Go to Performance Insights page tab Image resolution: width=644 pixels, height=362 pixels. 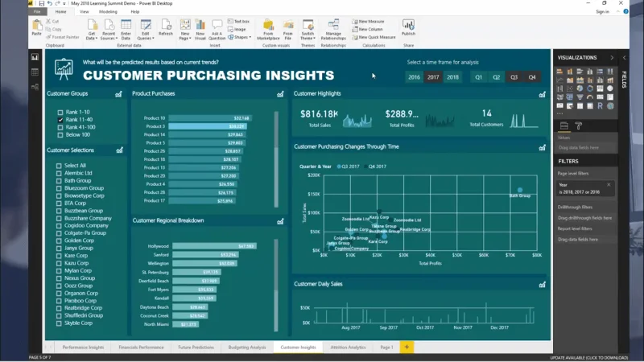[x=83, y=348]
